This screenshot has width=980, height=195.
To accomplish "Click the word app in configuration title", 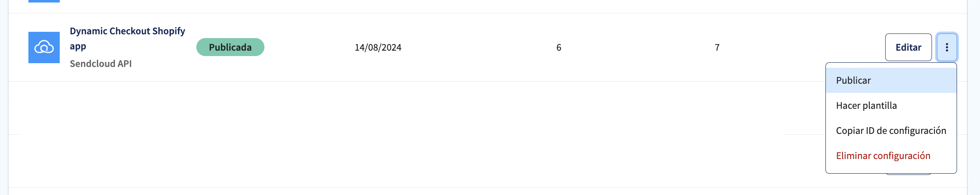I will point(78,46).
